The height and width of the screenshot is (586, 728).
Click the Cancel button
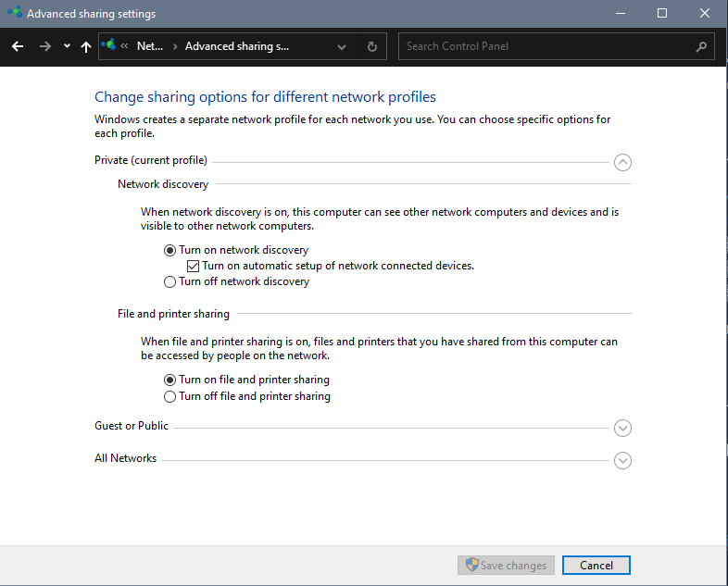coord(596,566)
